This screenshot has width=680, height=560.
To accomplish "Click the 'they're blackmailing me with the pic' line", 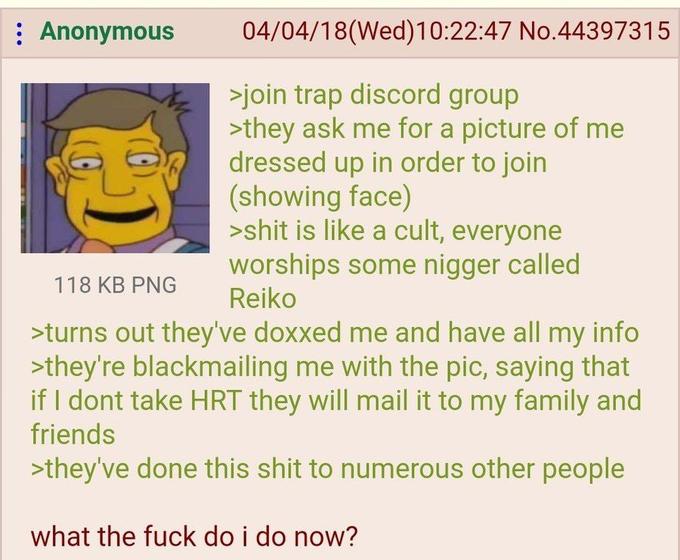I will coord(330,367).
